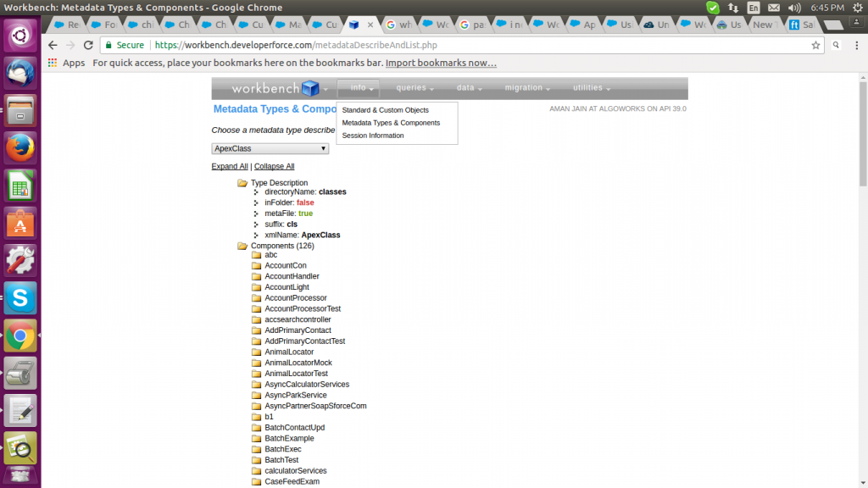The width and height of the screenshot is (868, 488).
Task: Open Ubuntu Software Center icon
Action: (x=20, y=223)
